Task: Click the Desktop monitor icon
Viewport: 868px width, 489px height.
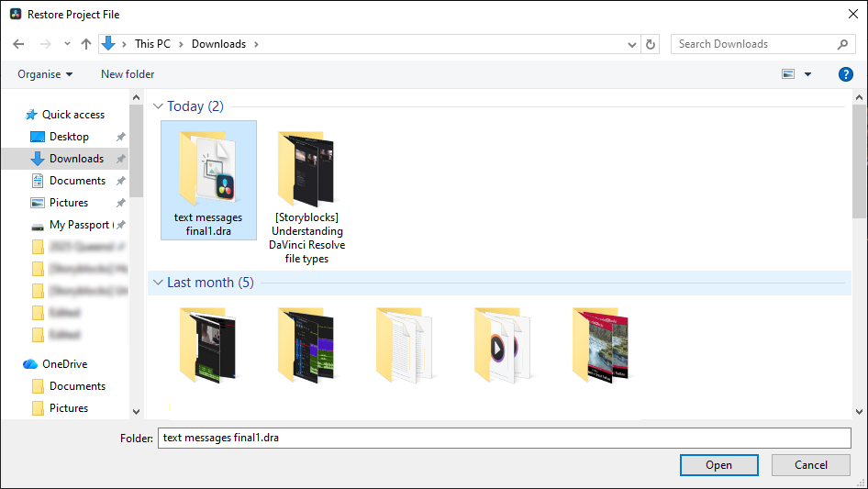Action: (38, 137)
